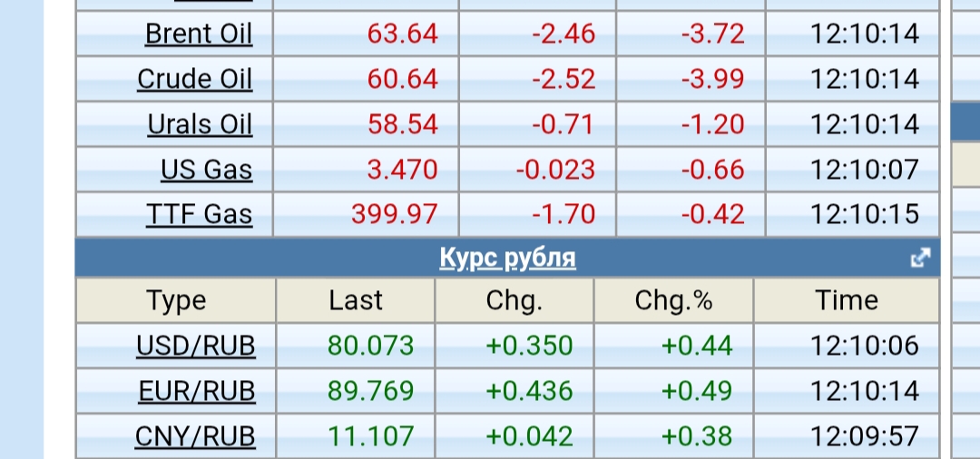The height and width of the screenshot is (459, 980).
Task: Expand the Курс рубля table popout icon
Action: [920, 259]
